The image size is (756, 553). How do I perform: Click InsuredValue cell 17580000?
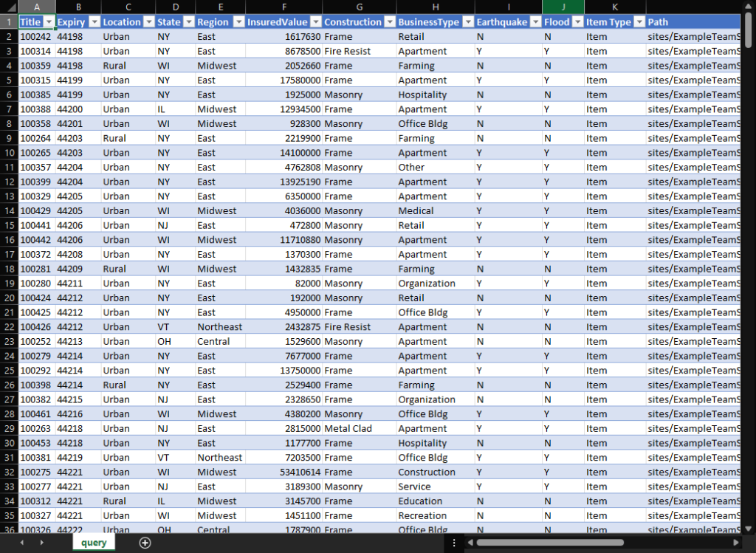pos(284,80)
